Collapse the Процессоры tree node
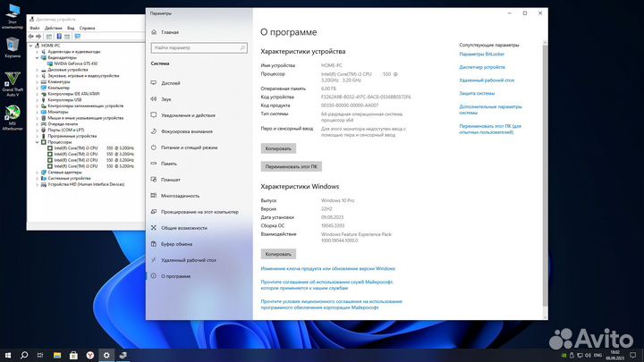The width and height of the screenshot is (644, 362). click(x=38, y=141)
